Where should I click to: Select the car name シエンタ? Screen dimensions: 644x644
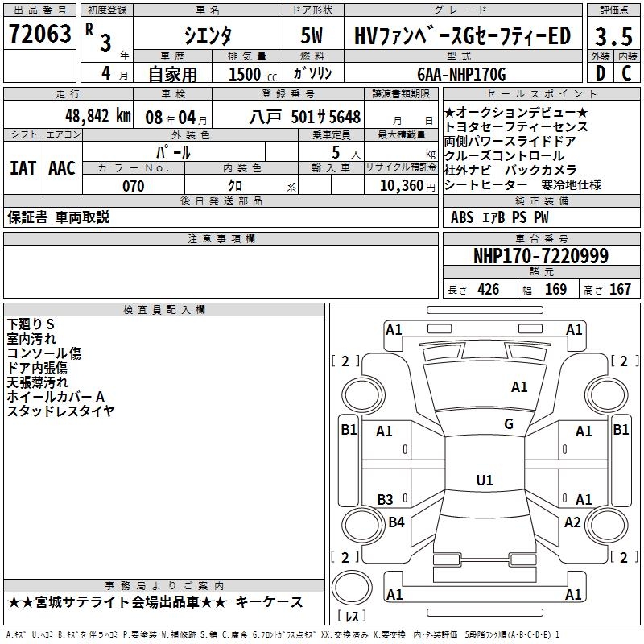(208, 35)
